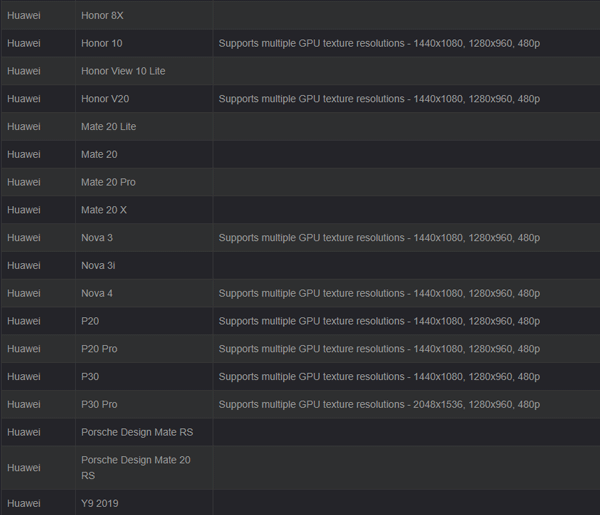This screenshot has height=515, width=600.
Task: Select GPU texture note beside Nova 3
Action: pyautogui.click(x=379, y=238)
